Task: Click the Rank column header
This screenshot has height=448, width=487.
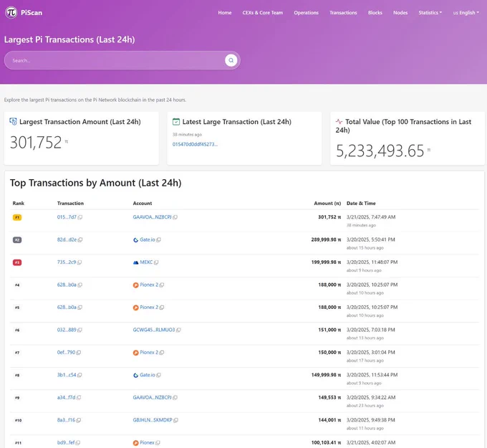Action: click(19, 203)
